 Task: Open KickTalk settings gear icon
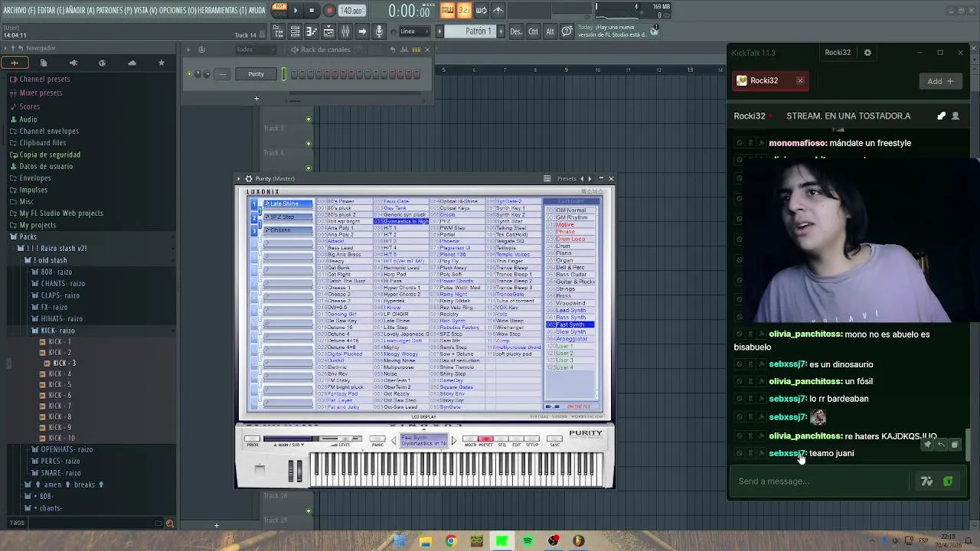[x=867, y=53]
